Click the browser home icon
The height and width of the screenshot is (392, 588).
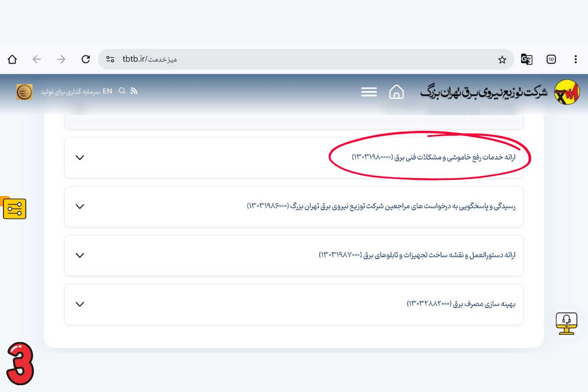pos(12,59)
